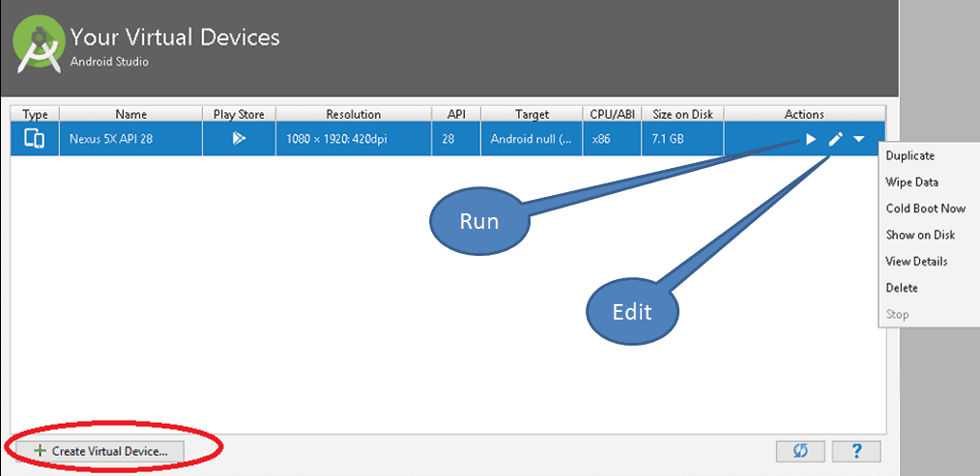Click the disabled Stop menu entry
This screenshot has height=476, width=980.
click(x=897, y=314)
